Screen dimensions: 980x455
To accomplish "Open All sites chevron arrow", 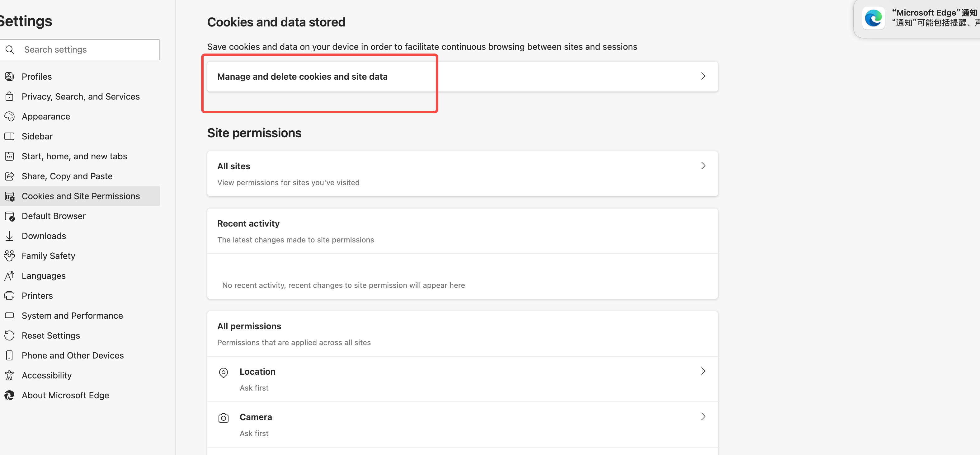I will (703, 166).
